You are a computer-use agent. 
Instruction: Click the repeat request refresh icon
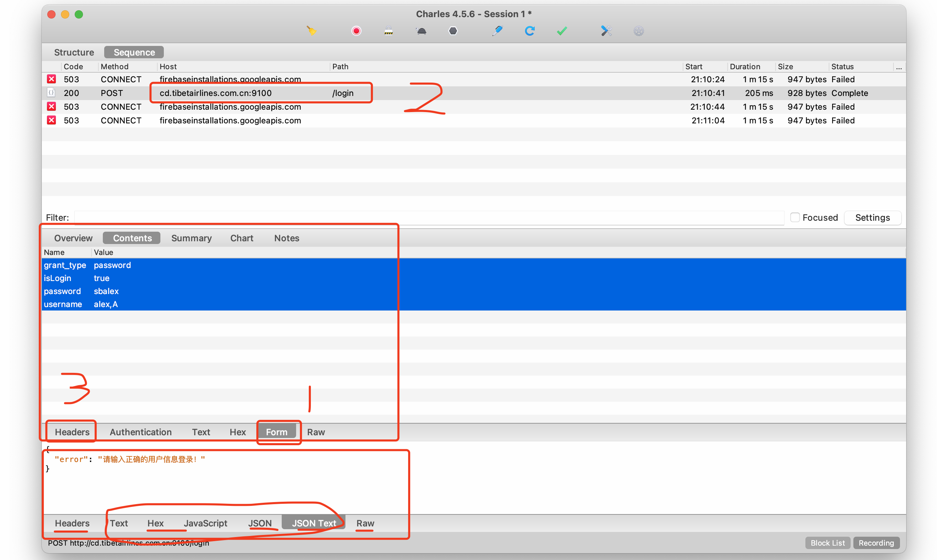tap(530, 31)
